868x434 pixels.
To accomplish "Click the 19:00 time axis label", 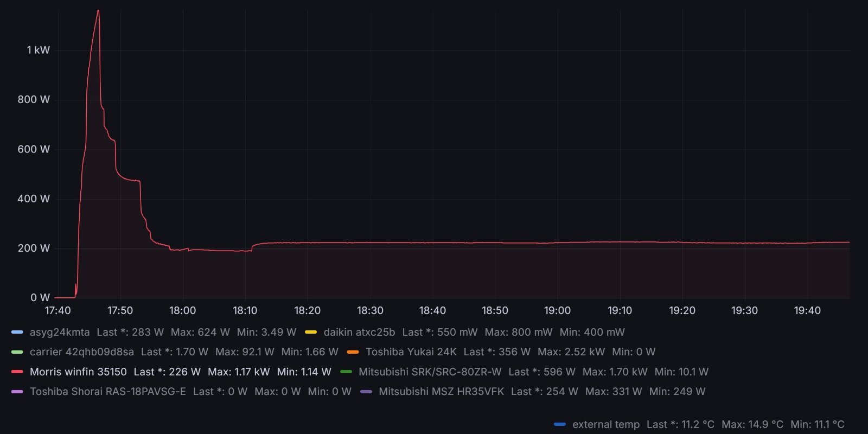I will [557, 310].
